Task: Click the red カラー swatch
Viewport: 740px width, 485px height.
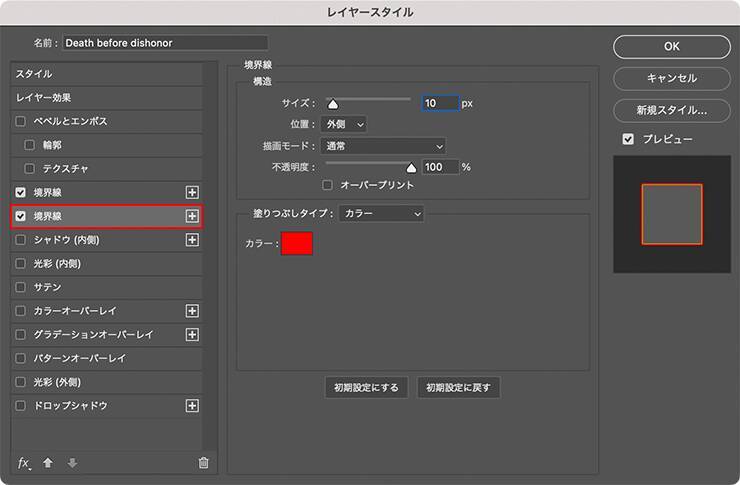Action: (297, 243)
